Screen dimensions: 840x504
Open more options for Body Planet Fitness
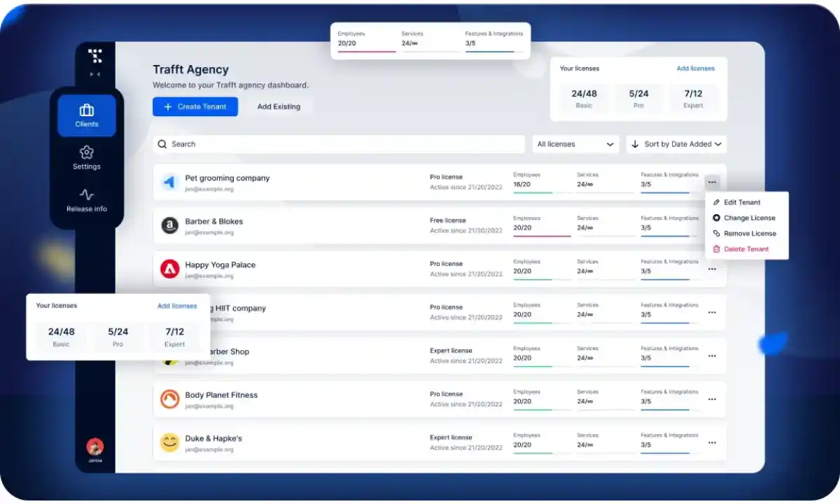point(712,399)
